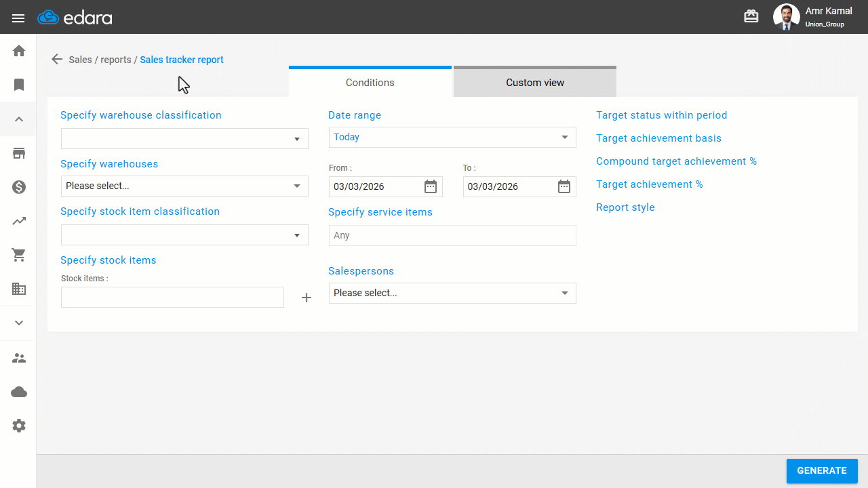Screen dimensions: 868x488
Task: Open the dollar finance sidebar icon
Action: 19,187
